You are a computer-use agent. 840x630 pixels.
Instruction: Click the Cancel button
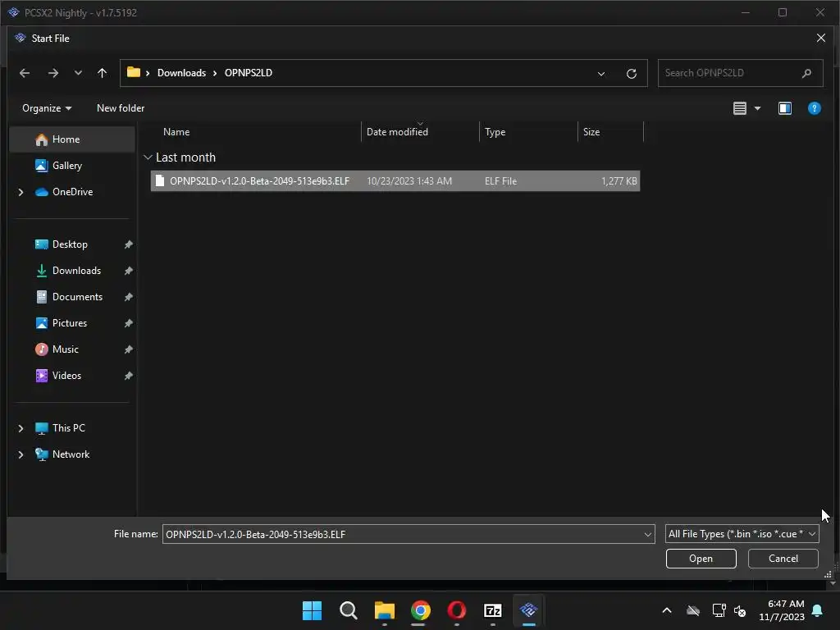(783, 559)
